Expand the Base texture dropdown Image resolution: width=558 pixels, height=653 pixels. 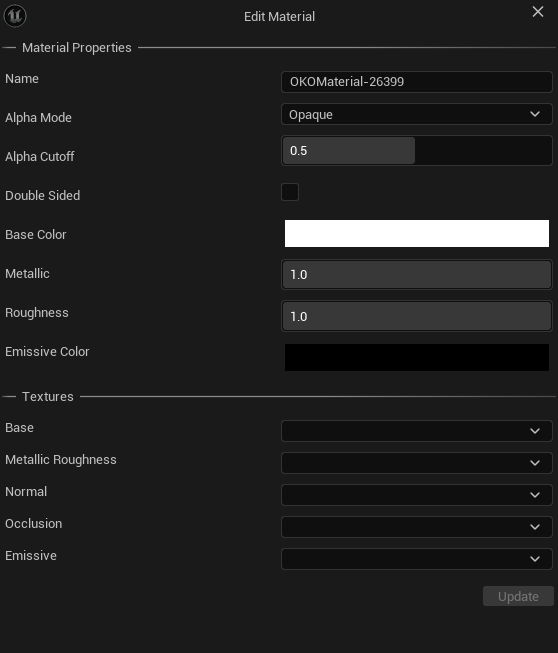pyautogui.click(x=417, y=431)
